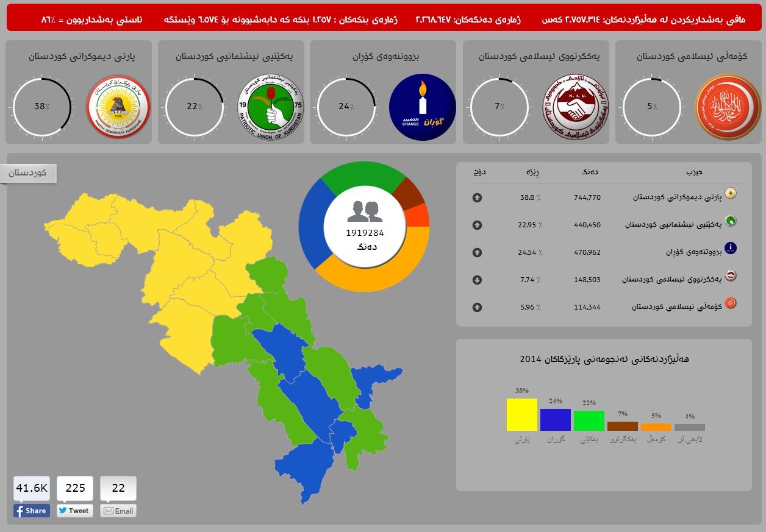Image resolution: width=766 pixels, height=532 pixels.
Task: Click the 24% circular gauge for Gorran
Action: 346,107
